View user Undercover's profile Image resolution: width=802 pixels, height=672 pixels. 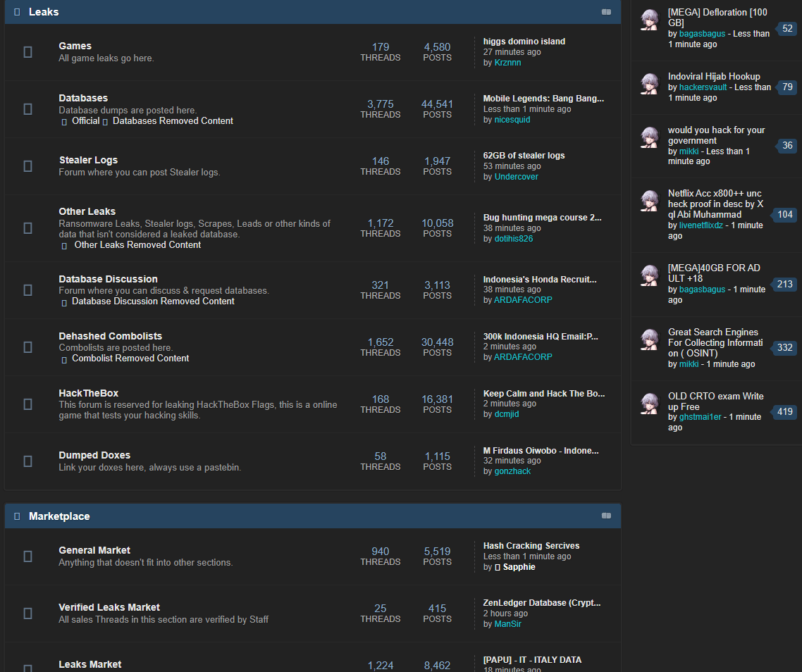coord(516,177)
